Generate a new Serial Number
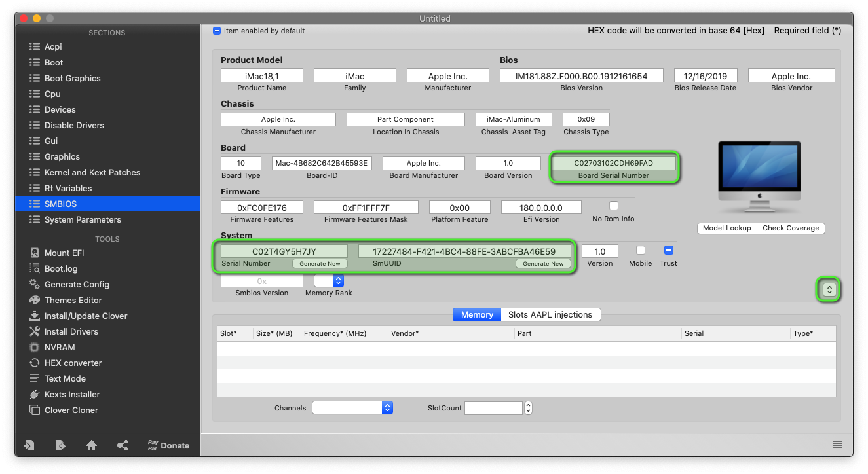 point(320,264)
